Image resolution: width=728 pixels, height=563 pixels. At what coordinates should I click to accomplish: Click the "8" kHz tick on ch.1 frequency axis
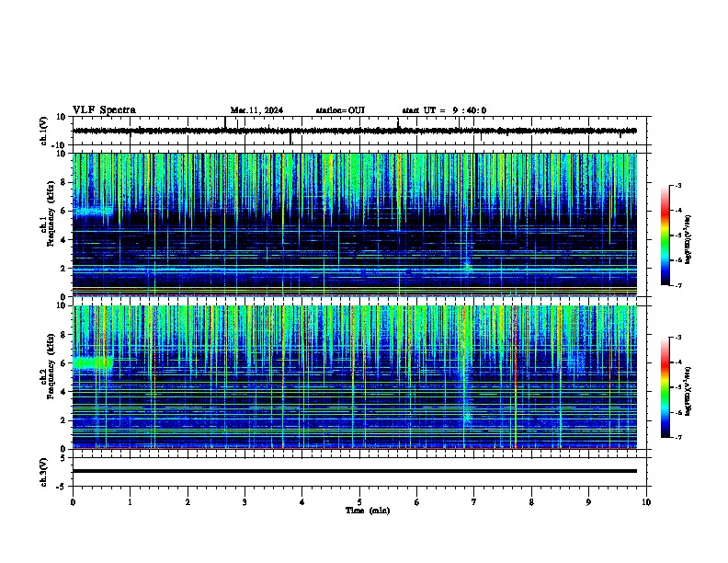click(63, 182)
